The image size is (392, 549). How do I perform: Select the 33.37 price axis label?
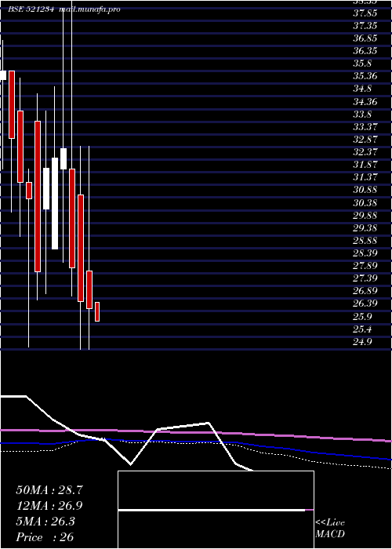tap(365, 127)
